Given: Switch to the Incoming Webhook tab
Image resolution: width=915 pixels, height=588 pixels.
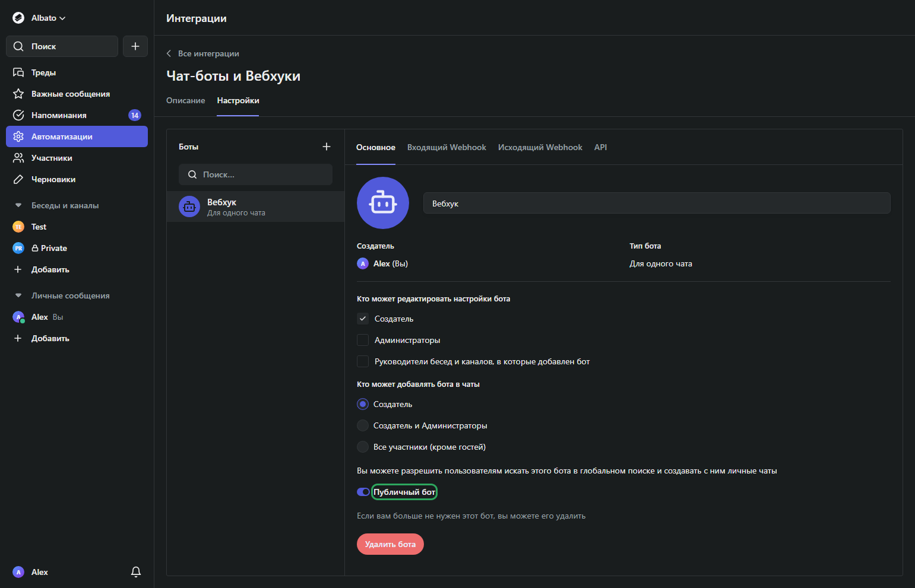Looking at the screenshot, I should pyautogui.click(x=447, y=147).
